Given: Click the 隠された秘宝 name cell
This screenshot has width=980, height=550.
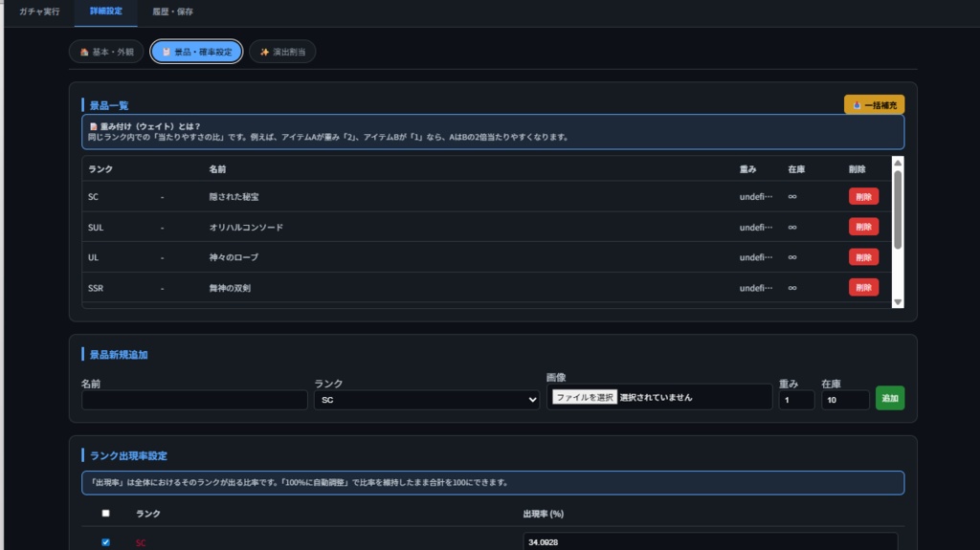Looking at the screenshot, I should click(234, 197).
